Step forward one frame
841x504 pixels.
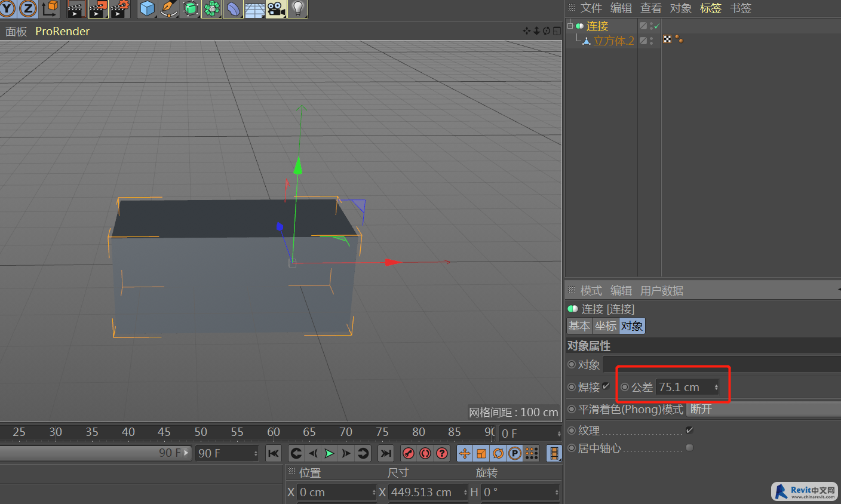pyautogui.click(x=346, y=453)
